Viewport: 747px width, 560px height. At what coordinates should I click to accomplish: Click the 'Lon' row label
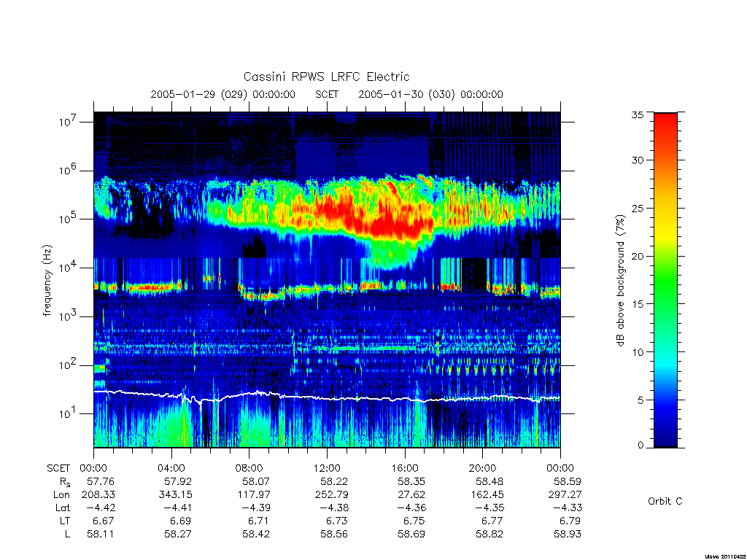tap(61, 495)
